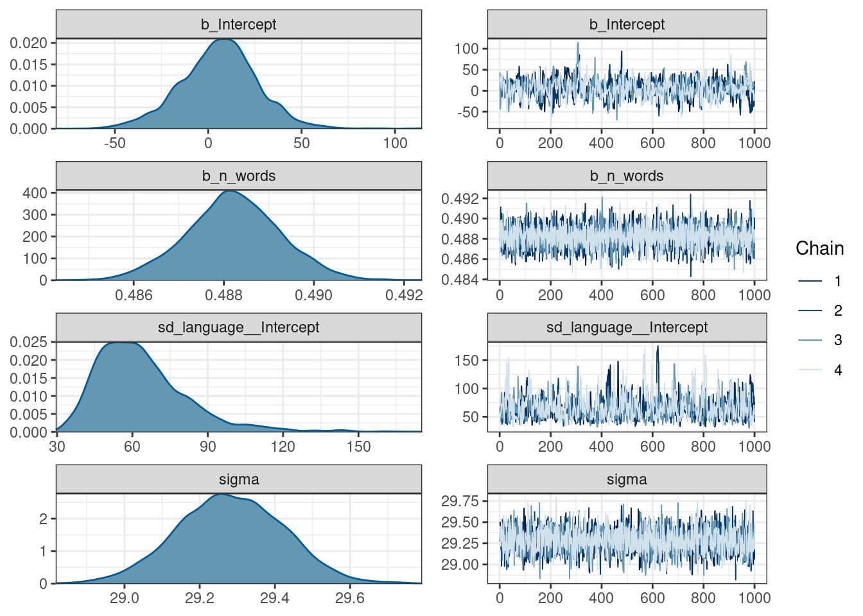The width and height of the screenshot is (863, 616).
Task: Click the Chain 1 legend line key
Action: pos(810,281)
